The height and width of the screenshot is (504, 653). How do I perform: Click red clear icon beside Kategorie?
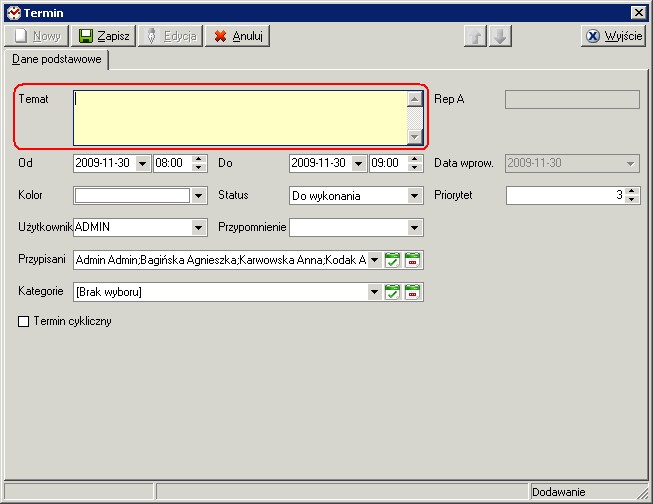(413, 292)
